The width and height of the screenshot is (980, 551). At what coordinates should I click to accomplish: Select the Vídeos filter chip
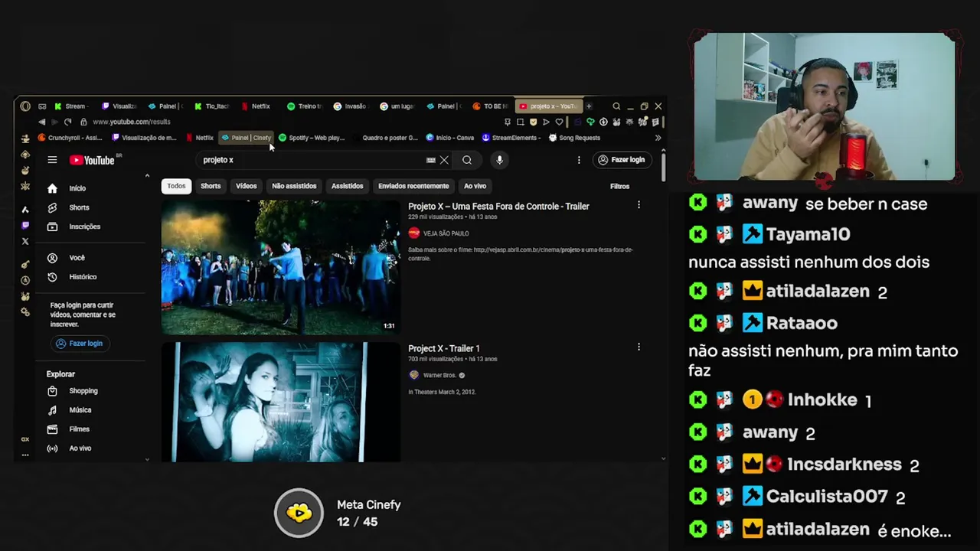(x=247, y=186)
